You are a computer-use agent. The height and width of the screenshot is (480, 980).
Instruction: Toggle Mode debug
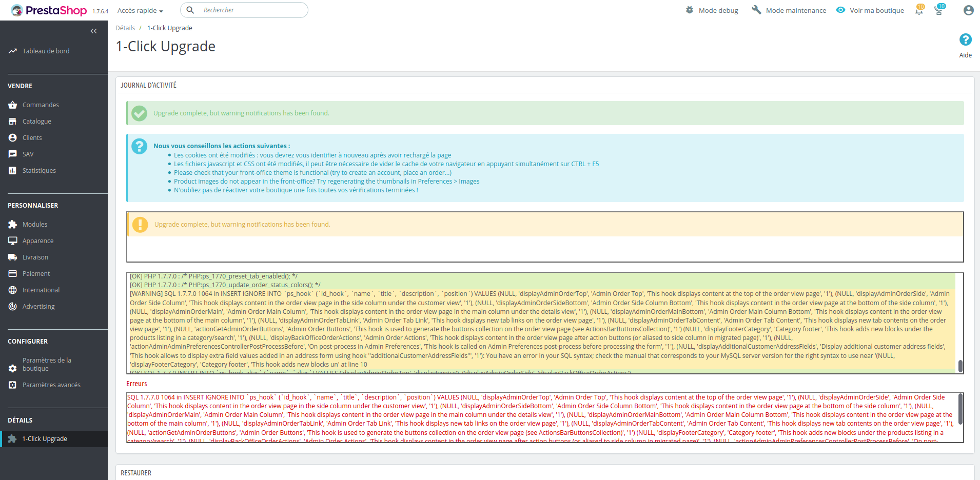tap(711, 10)
